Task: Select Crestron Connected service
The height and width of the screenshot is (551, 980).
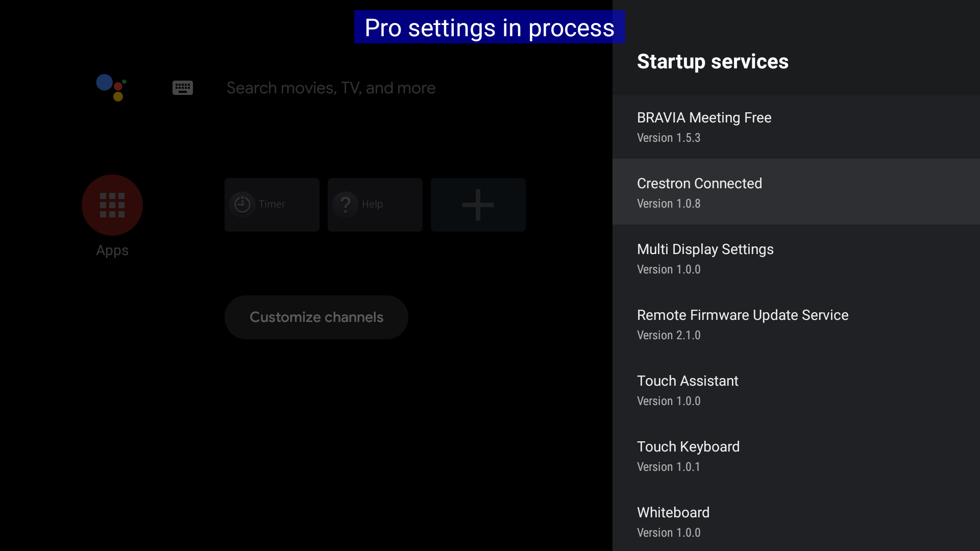Action: tap(796, 192)
